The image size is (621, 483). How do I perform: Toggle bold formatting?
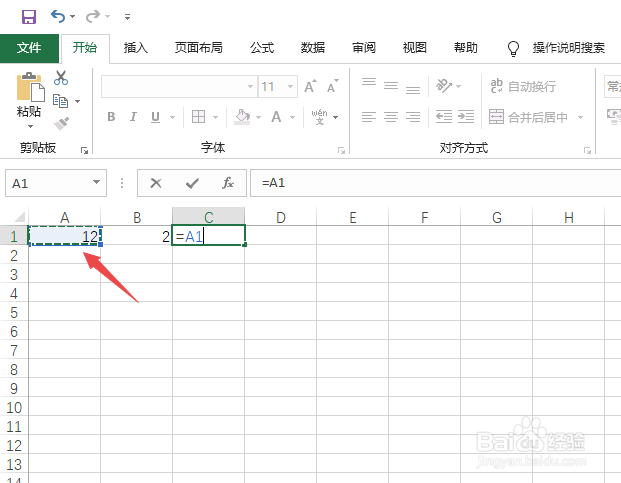(111, 117)
